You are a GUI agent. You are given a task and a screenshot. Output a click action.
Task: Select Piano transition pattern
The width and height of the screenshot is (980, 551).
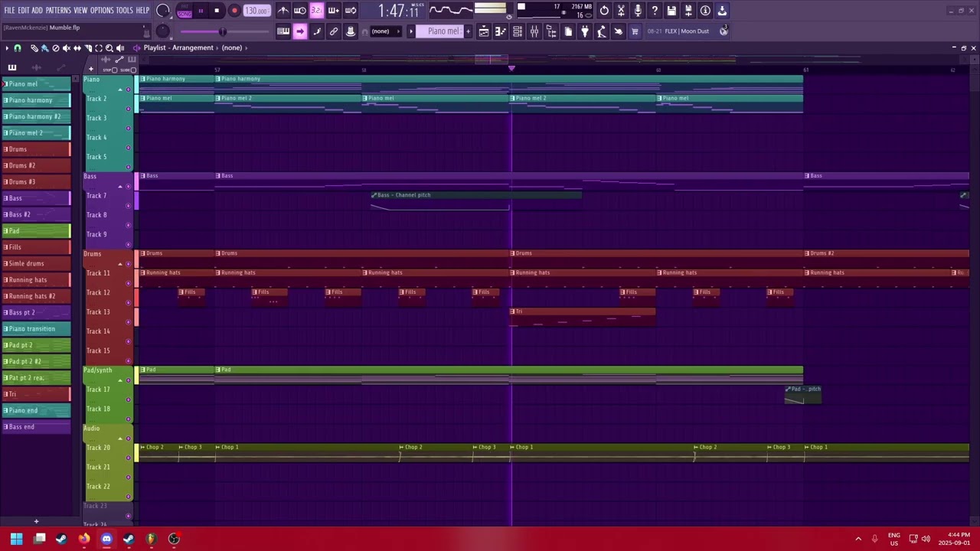(x=35, y=329)
